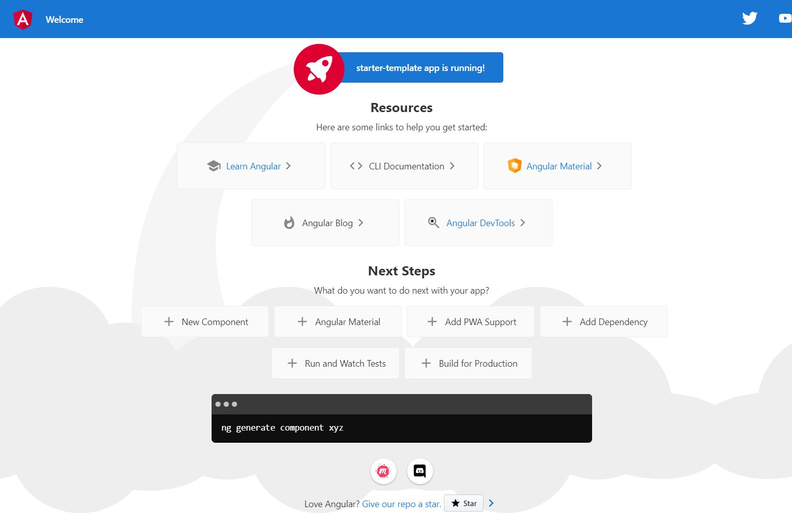Screen dimensions: 792x532
Task: Click the plus icon beside New Component
Action: pos(169,322)
